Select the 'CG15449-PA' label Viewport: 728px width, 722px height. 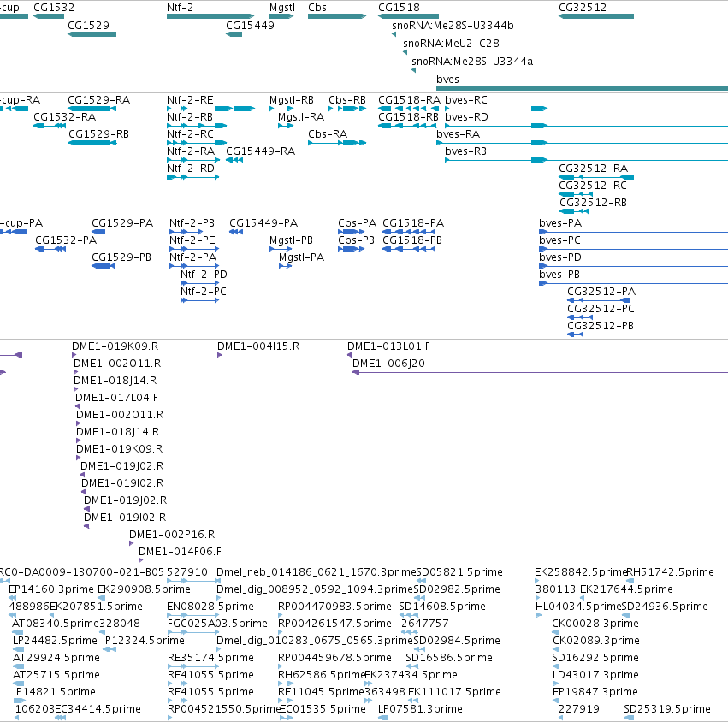click(x=263, y=223)
